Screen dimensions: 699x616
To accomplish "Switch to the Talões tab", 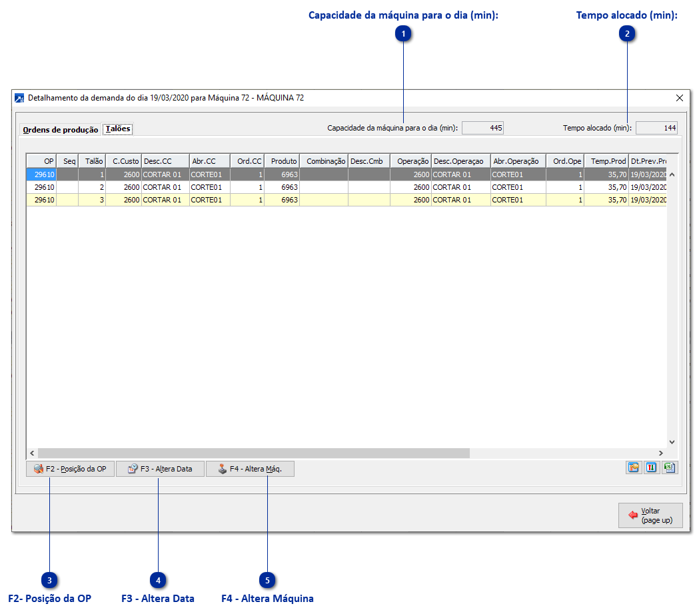I will (x=118, y=129).
